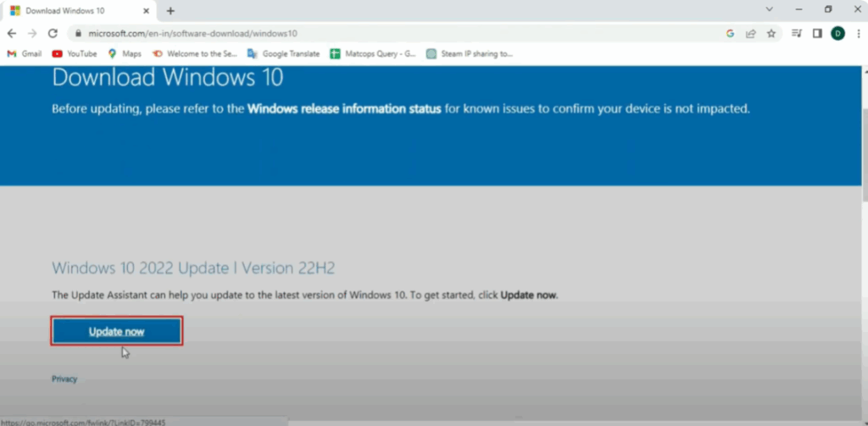Open the Windows release information status link
Image resolution: width=868 pixels, height=426 pixels.
tap(344, 108)
